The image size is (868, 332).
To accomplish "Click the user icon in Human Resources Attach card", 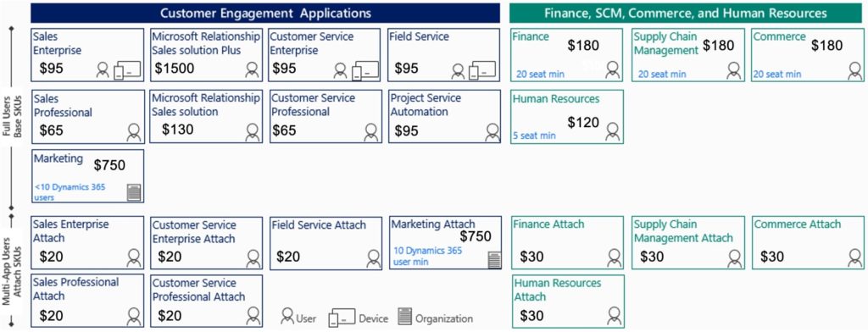I will coord(614,316).
